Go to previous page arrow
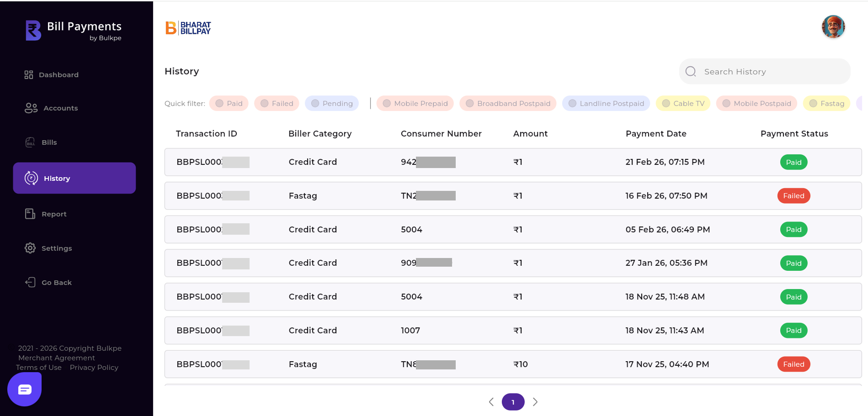Viewport: 868px width, 416px height. click(491, 402)
